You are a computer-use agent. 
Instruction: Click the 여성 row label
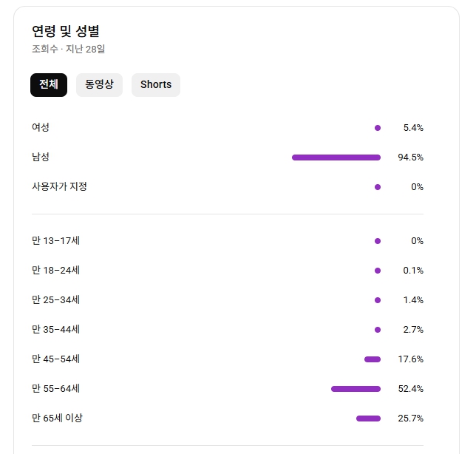41,127
